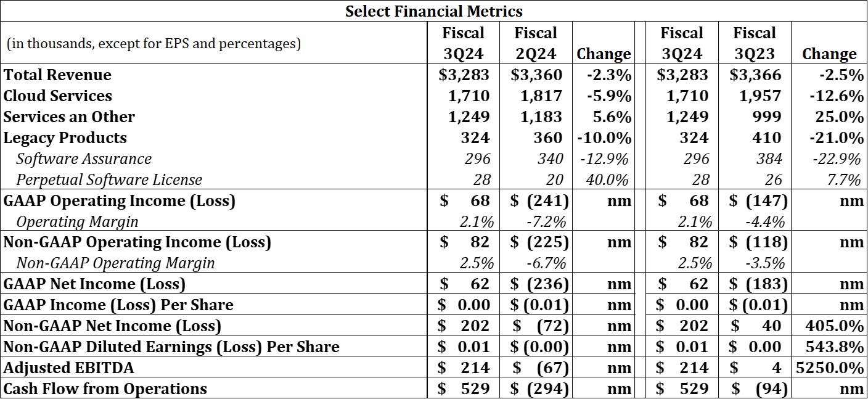Click the Cloud Services row label
Screen dimensions: 868x399
(58, 96)
